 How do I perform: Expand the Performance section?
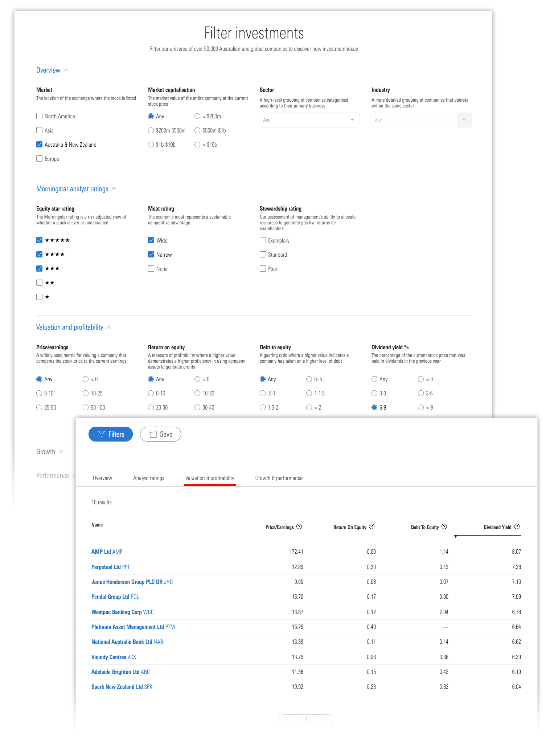point(56,476)
